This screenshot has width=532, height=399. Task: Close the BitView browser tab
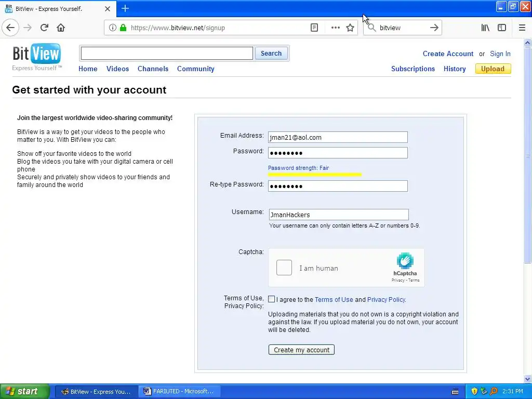(x=108, y=9)
